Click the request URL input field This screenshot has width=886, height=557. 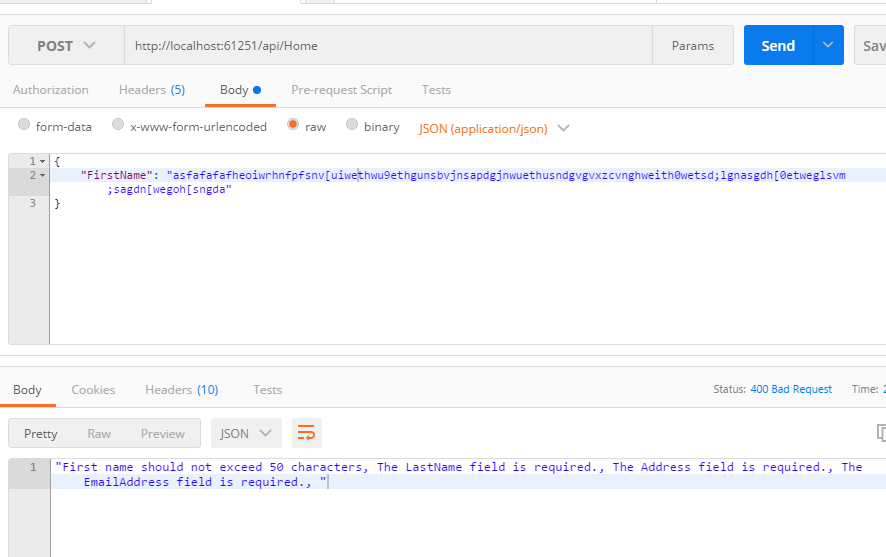click(388, 46)
